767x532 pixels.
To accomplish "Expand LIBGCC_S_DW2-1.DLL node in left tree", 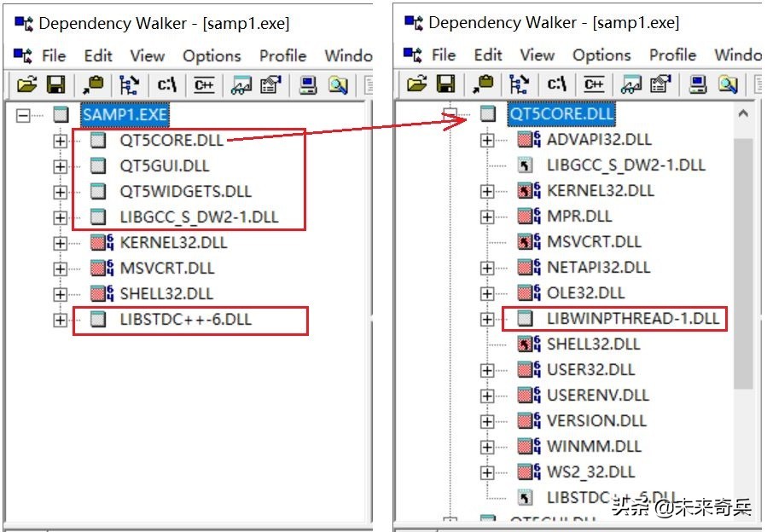I will pyautogui.click(x=60, y=217).
